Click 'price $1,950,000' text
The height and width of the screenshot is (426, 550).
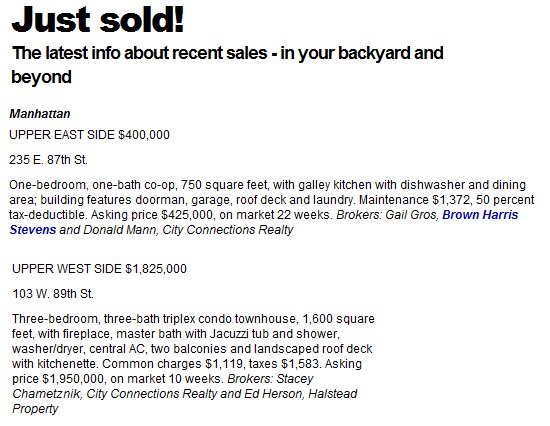(x=58, y=379)
